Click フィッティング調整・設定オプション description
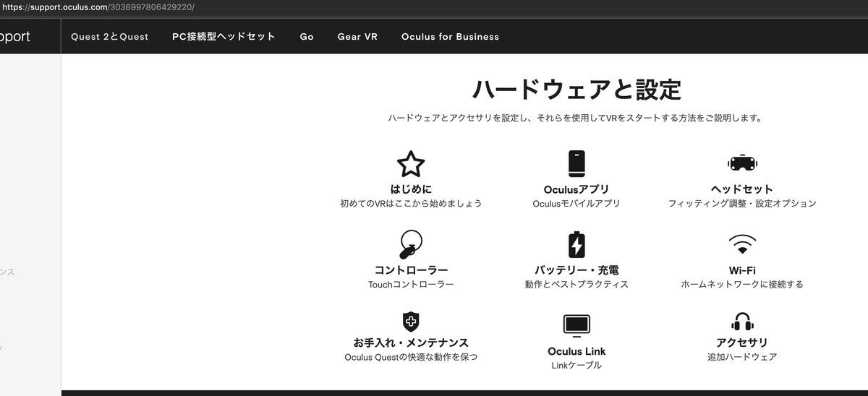 coord(742,204)
